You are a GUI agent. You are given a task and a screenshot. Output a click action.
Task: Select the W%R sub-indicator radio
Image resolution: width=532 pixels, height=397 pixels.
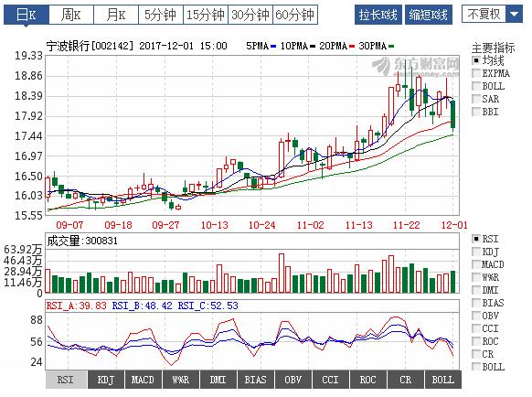click(x=476, y=277)
